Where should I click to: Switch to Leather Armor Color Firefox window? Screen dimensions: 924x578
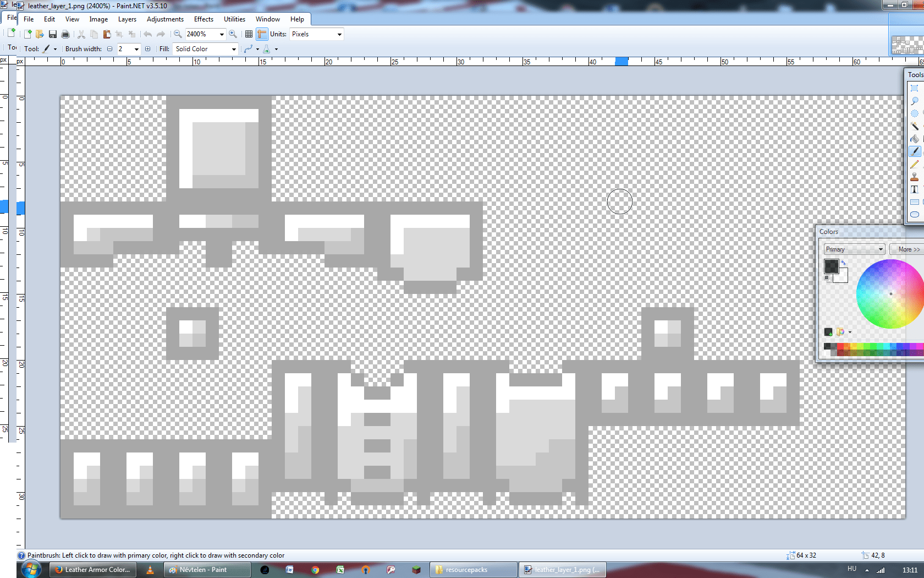[93, 570]
